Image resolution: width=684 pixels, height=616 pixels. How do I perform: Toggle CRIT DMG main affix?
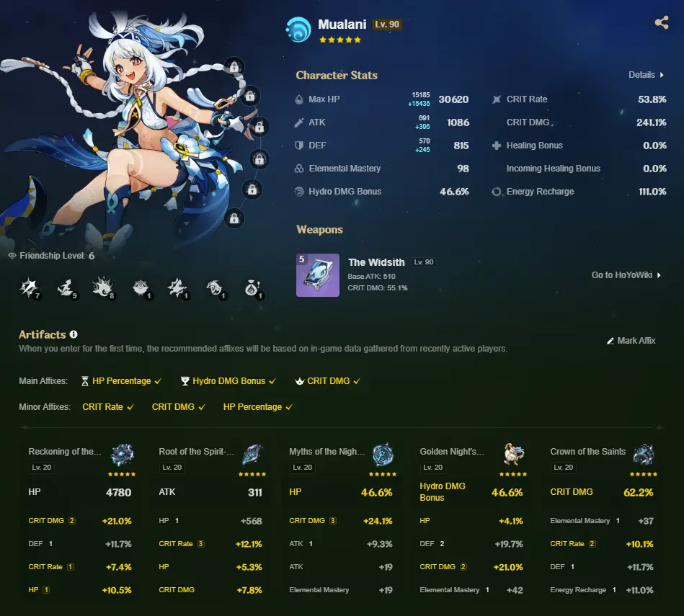click(328, 381)
